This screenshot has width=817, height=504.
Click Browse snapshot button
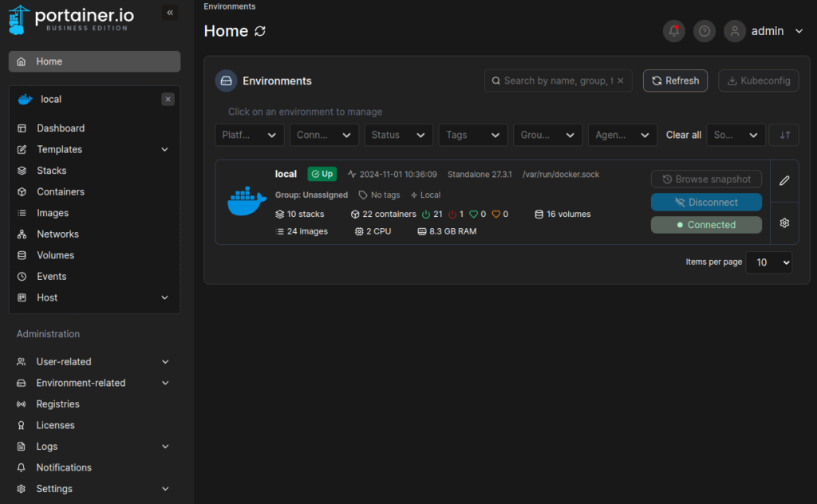point(707,179)
